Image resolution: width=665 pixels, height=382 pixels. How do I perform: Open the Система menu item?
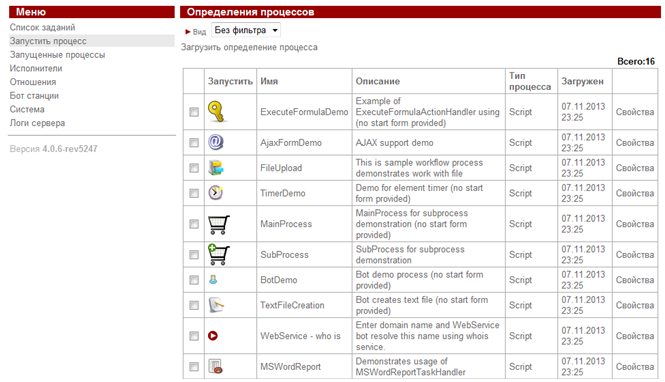point(27,109)
